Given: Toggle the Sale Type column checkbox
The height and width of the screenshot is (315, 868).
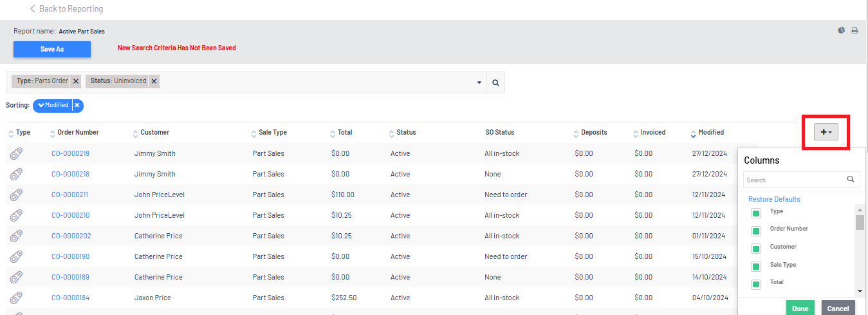Looking at the screenshot, I should click(756, 266).
